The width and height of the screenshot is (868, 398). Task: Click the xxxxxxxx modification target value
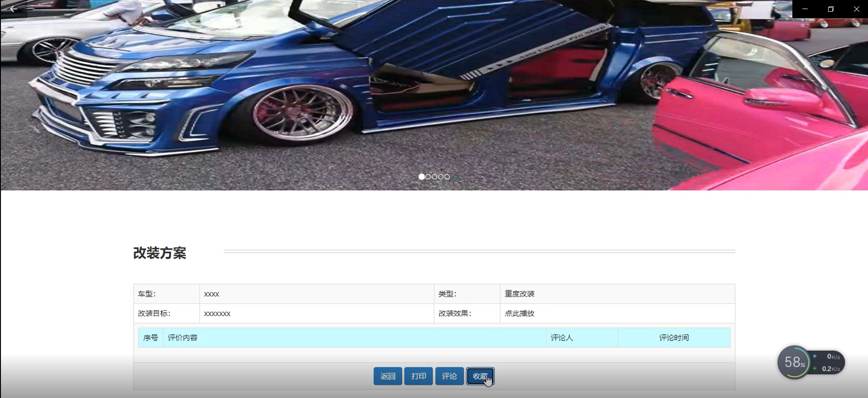click(217, 313)
